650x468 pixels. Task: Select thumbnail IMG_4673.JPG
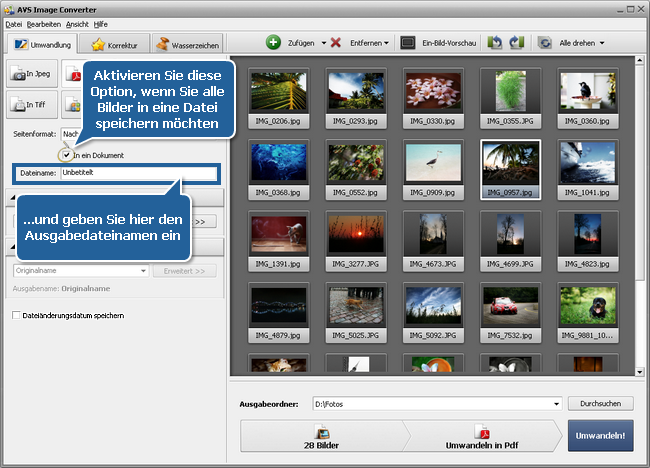[x=433, y=241]
